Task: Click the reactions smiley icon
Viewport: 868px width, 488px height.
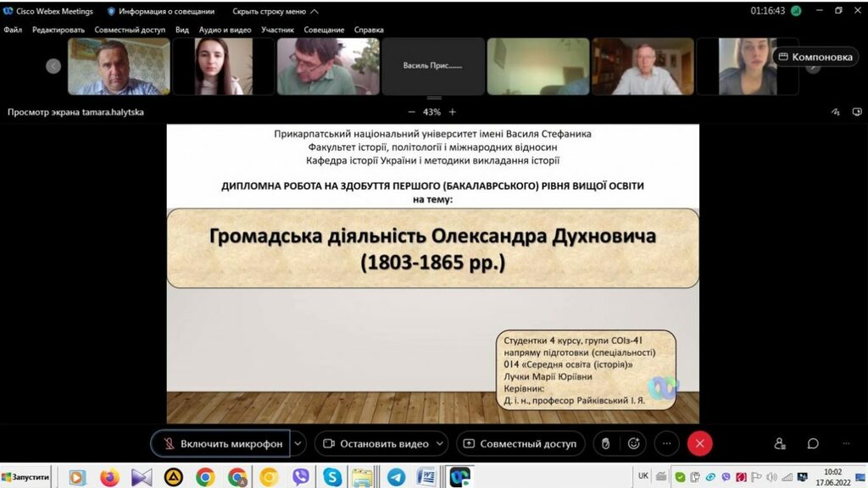Action: click(x=633, y=443)
